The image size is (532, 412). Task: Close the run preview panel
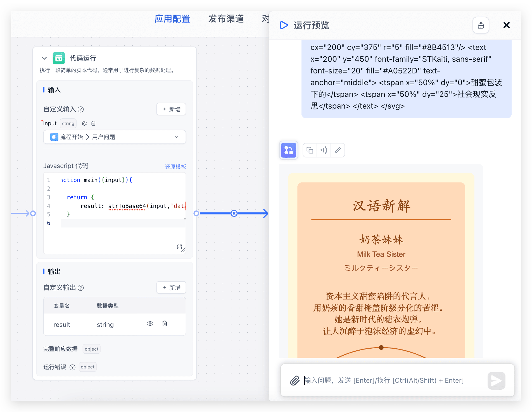click(x=506, y=25)
